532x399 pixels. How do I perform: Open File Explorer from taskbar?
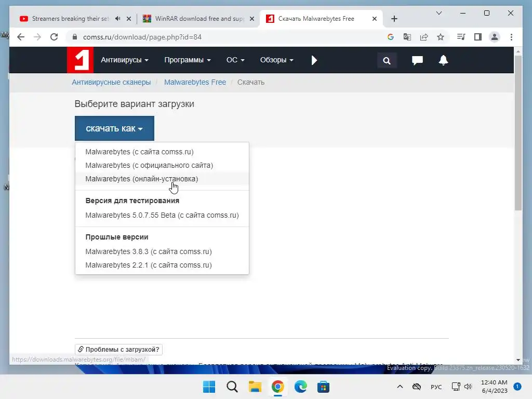click(x=255, y=387)
